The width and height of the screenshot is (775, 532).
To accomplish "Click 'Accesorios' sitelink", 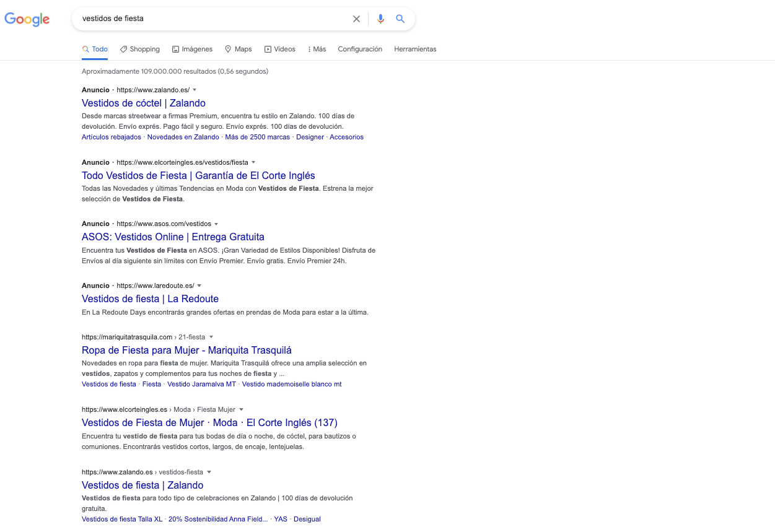I will click(x=347, y=137).
